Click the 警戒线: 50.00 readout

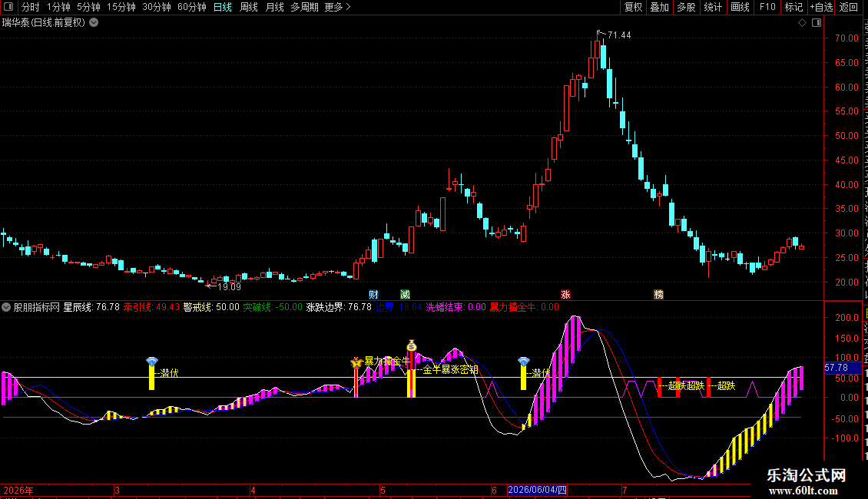click(211, 307)
